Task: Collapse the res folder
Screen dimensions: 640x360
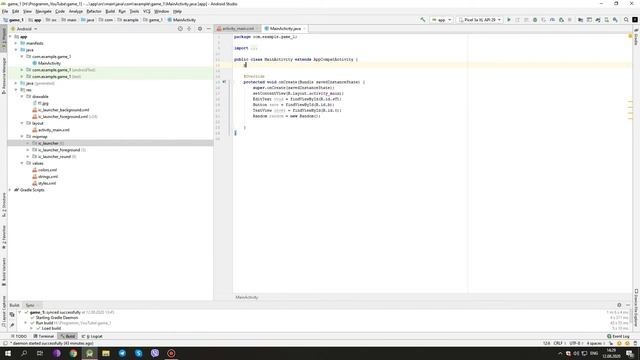Action: pos(16,90)
